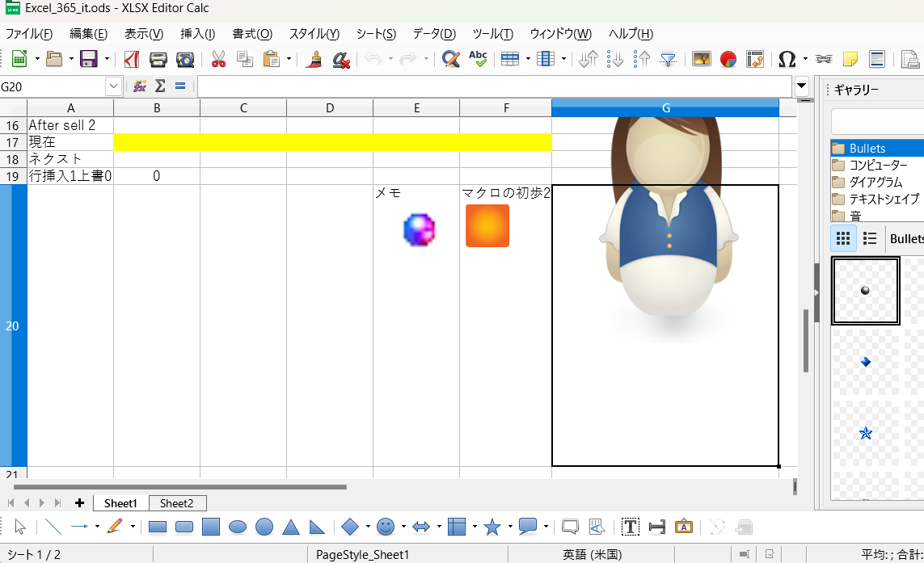Add a new sheet with plus button
924x563 pixels.
(x=79, y=503)
